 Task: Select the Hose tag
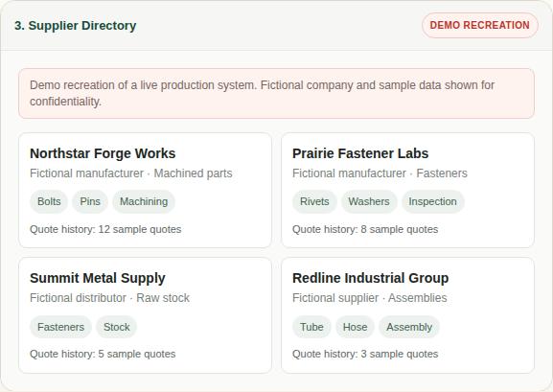355,327
